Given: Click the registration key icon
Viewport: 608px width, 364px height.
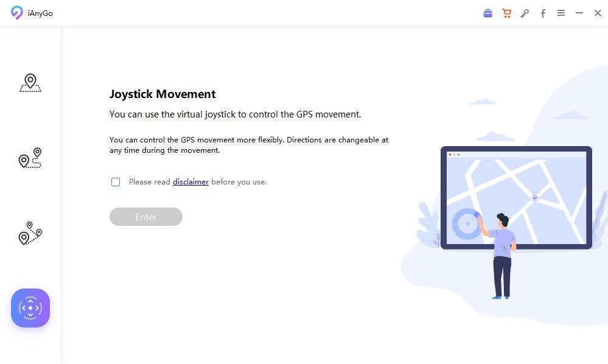Looking at the screenshot, I should [525, 13].
